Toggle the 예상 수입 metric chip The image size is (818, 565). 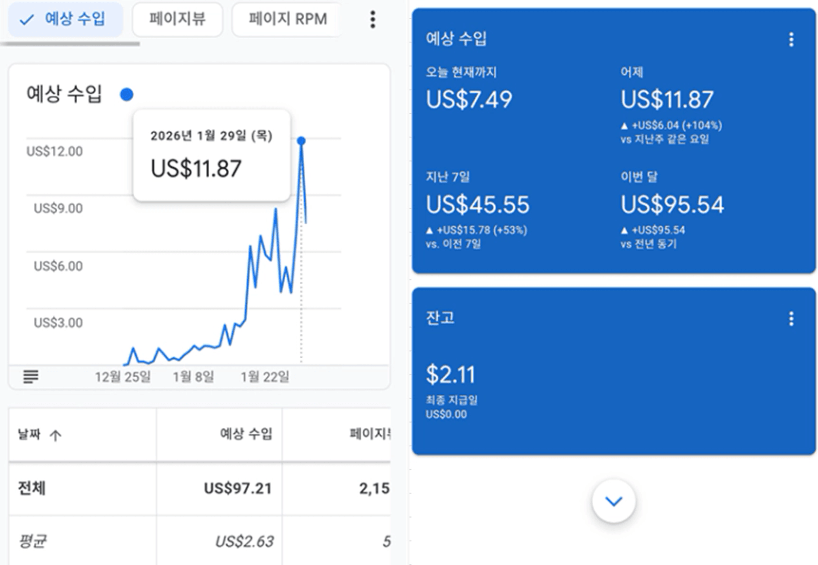coord(64,19)
